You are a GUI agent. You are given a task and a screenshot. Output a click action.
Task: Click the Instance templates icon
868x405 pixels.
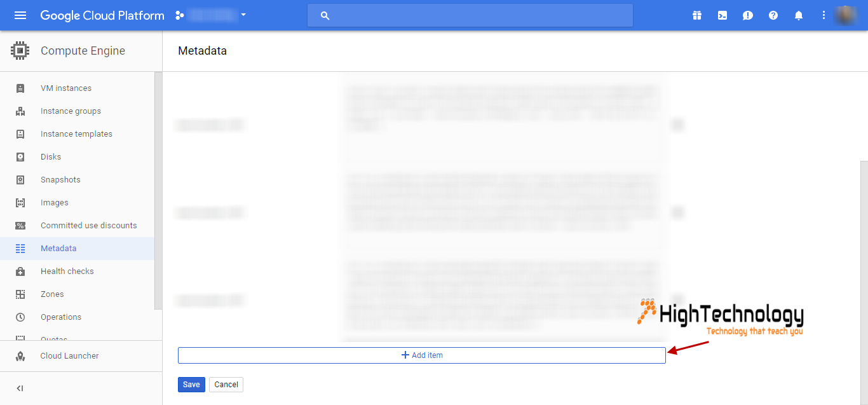click(20, 134)
